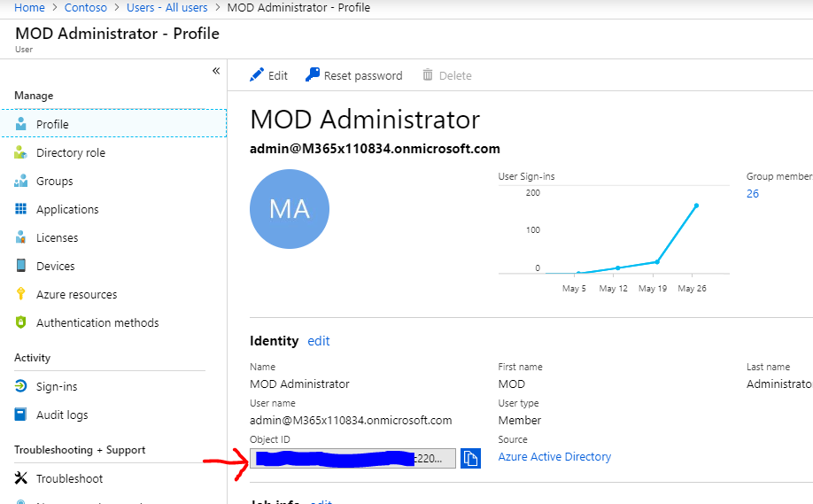Click the Reset password key icon
Screen dimensions: 813x504
[313, 75]
